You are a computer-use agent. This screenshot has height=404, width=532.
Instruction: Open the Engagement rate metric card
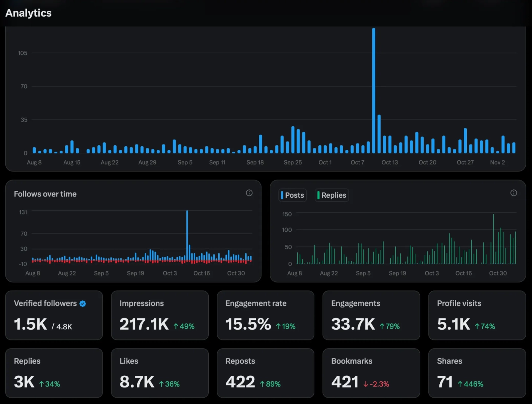(265, 315)
